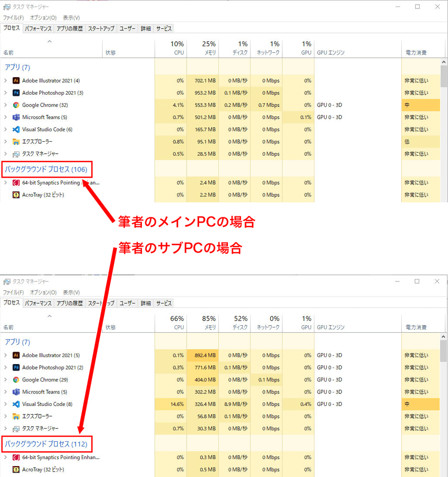Switch to アプリの履歴 tab in top window
448x477 pixels.
[x=70, y=28]
